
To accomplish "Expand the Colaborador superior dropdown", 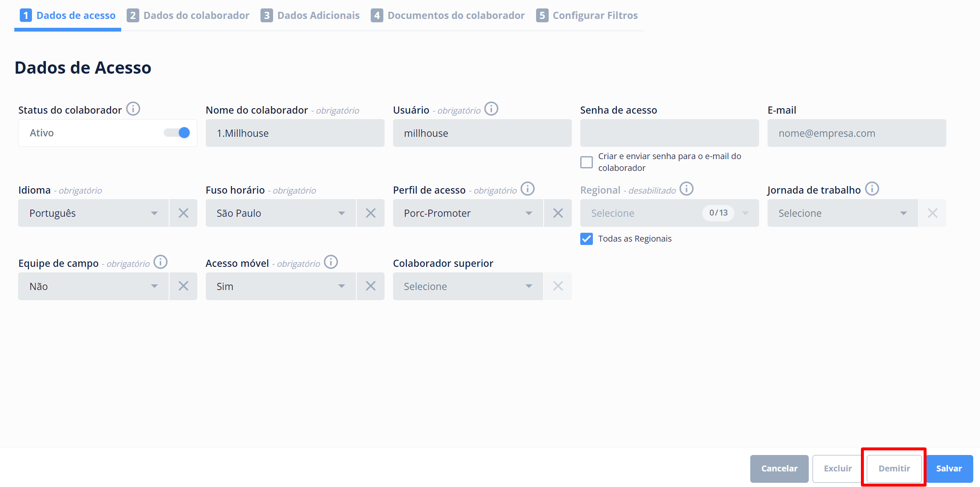I will (x=467, y=286).
